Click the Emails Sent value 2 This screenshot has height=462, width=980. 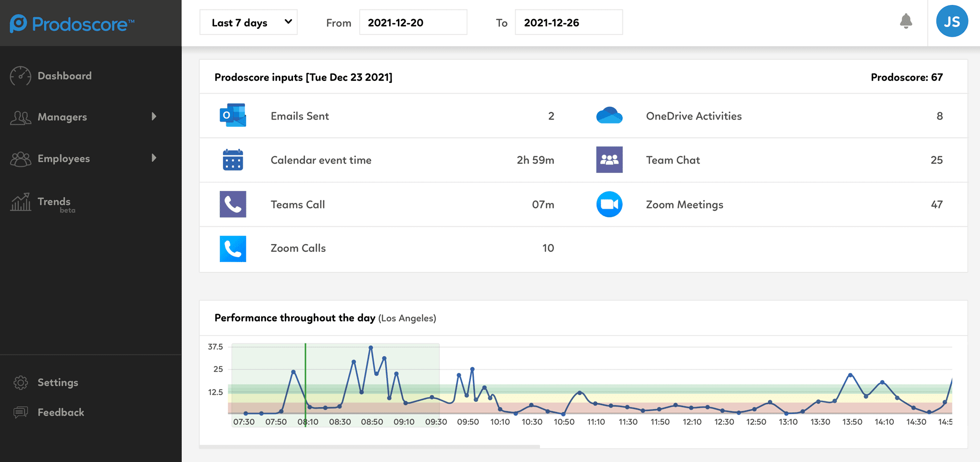coord(551,116)
